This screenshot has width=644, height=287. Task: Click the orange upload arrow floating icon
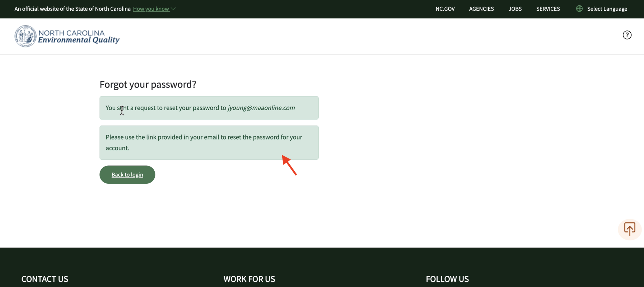[x=629, y=229]
